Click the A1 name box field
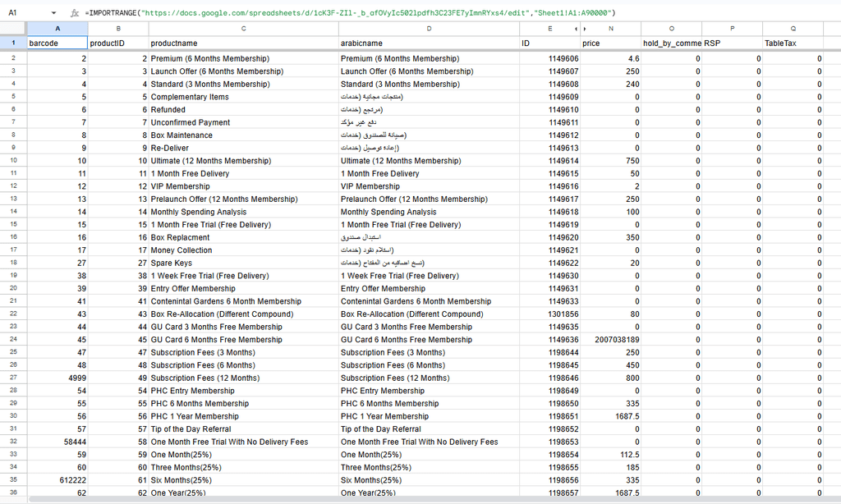Image resolution: width=841 pixels, height=504 pixels. pos(25,13)
